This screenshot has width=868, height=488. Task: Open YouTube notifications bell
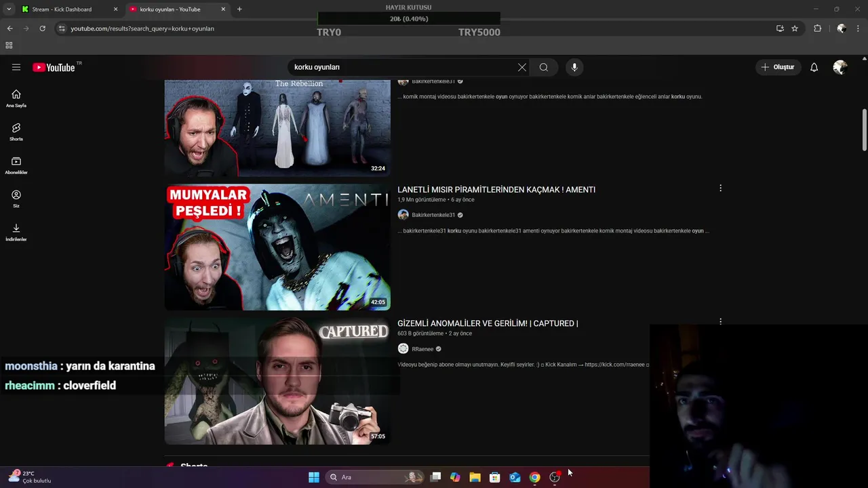[x=814, y=67]
